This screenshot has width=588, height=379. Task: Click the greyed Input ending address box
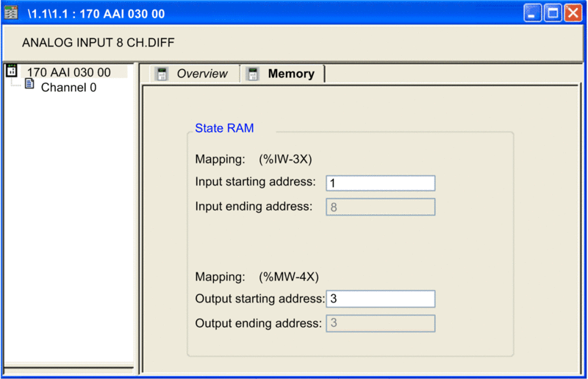tap(380, 207)
